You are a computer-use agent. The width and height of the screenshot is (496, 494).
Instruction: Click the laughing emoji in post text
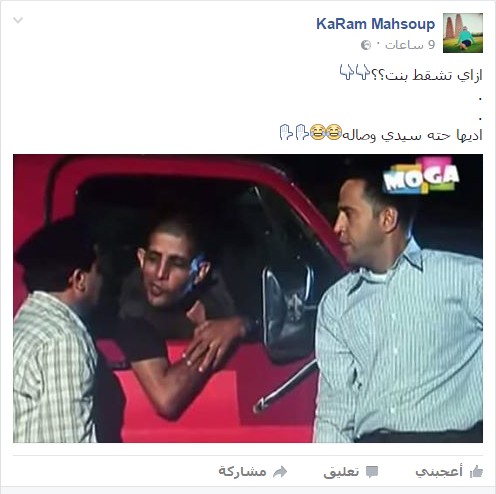coord(326,132)
